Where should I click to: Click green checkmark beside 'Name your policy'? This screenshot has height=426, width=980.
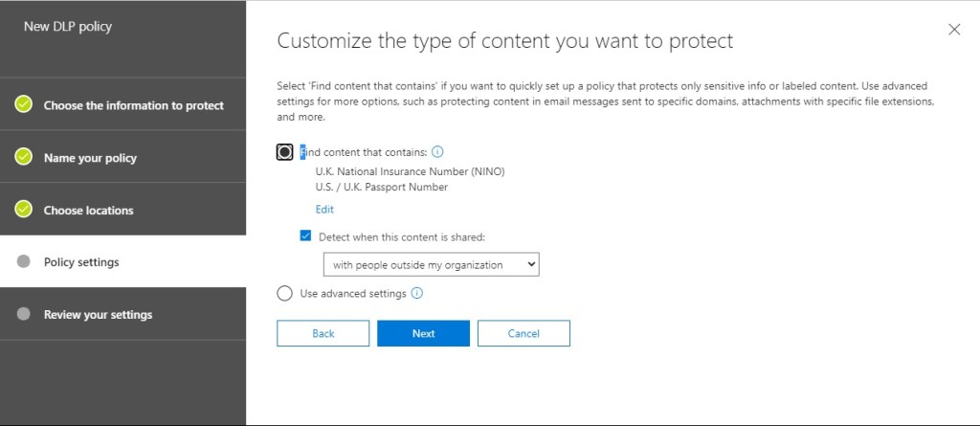coord(24,158)
